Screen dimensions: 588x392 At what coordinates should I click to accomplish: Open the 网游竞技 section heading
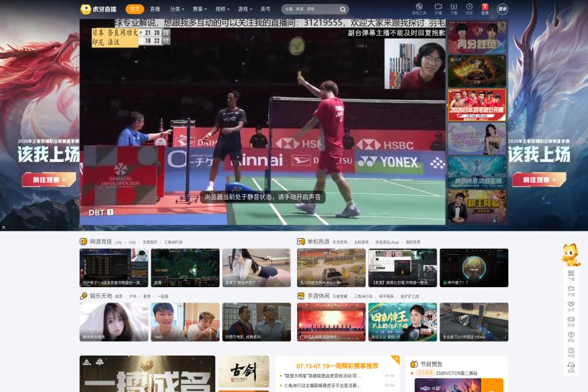point(101,241)
